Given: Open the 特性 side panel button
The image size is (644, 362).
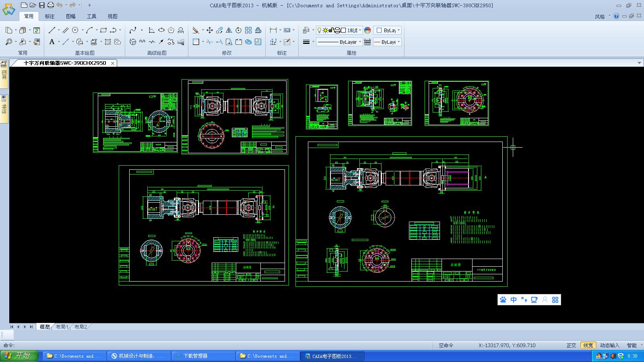Looking at the screenshot, I should 4,109.
